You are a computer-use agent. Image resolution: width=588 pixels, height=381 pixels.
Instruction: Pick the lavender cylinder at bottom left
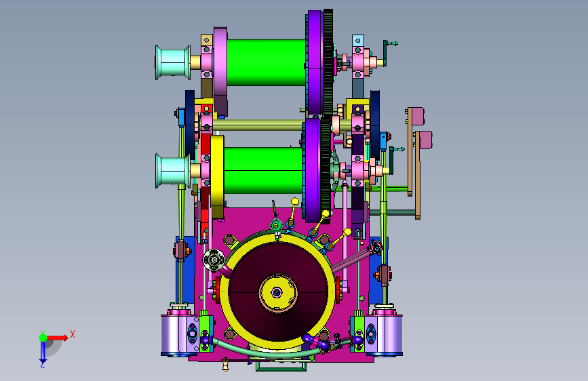click(174, 335)
